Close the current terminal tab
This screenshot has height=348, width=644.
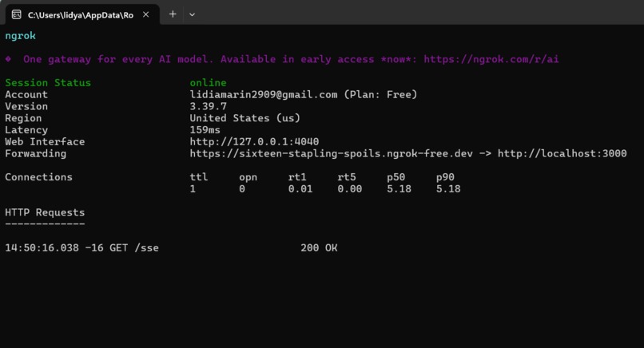(x=145, y=15)
